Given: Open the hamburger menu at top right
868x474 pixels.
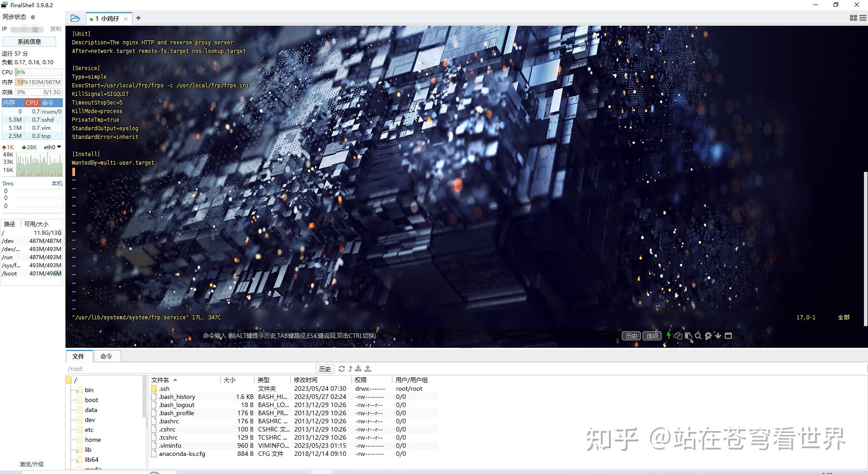Looking at the screenshot, I should tap(863, 18).
